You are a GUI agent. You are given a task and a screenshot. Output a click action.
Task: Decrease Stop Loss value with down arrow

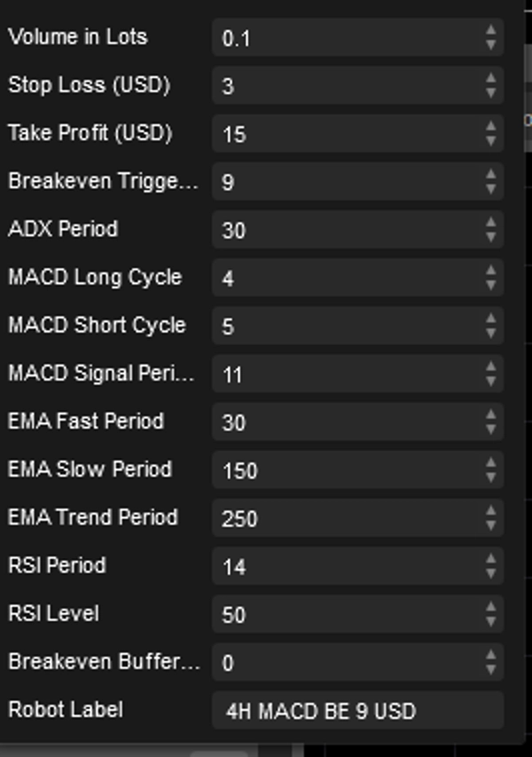click(x=493, y=91)
